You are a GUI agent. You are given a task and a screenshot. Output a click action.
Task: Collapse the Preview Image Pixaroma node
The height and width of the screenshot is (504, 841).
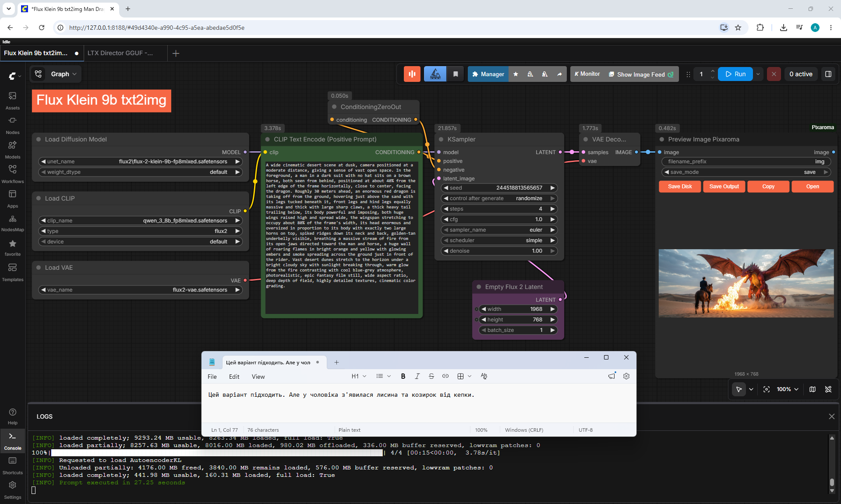(662, 139)
